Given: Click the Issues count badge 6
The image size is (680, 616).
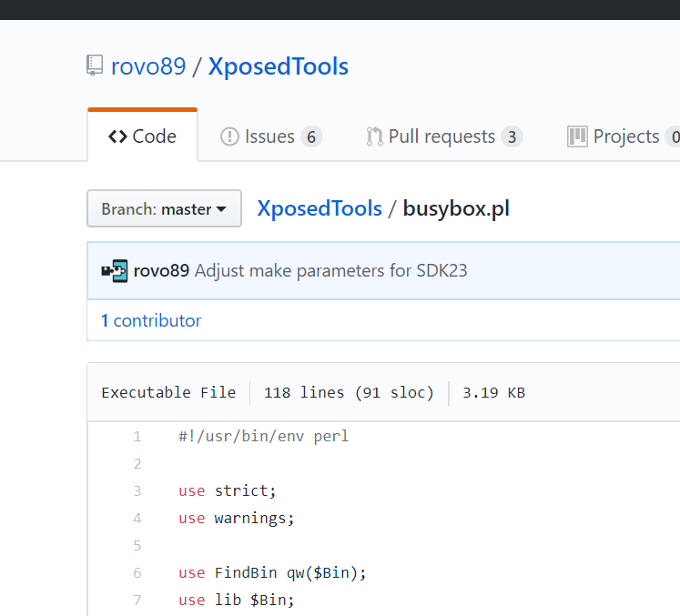Looking at the screenshot, I should tap(311, 136).
